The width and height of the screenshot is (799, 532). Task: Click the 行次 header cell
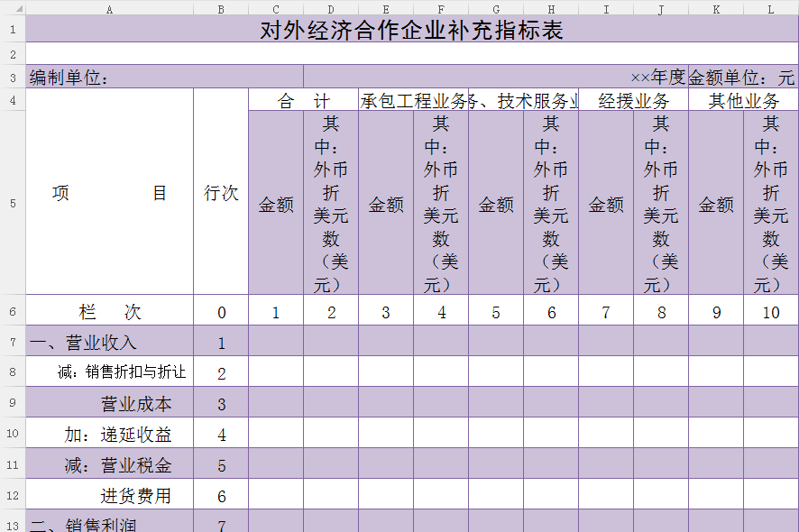click(221, 193)
